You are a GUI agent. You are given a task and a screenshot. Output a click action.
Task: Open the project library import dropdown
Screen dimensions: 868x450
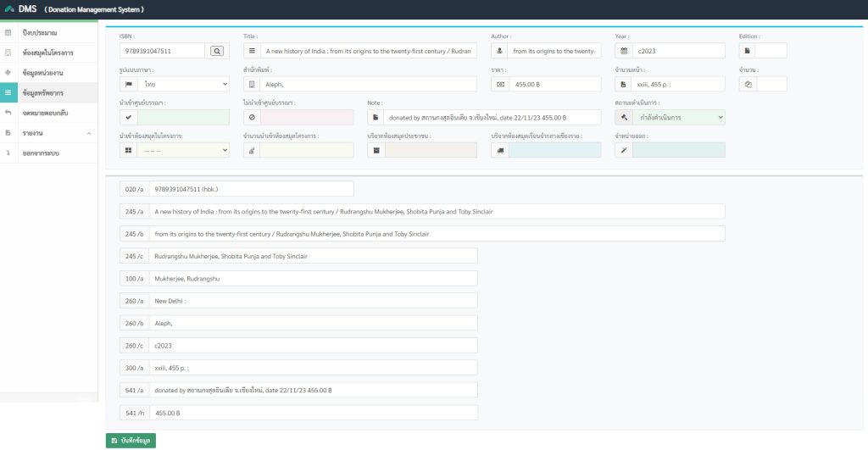pyautogui.click(x=183, y=150)
